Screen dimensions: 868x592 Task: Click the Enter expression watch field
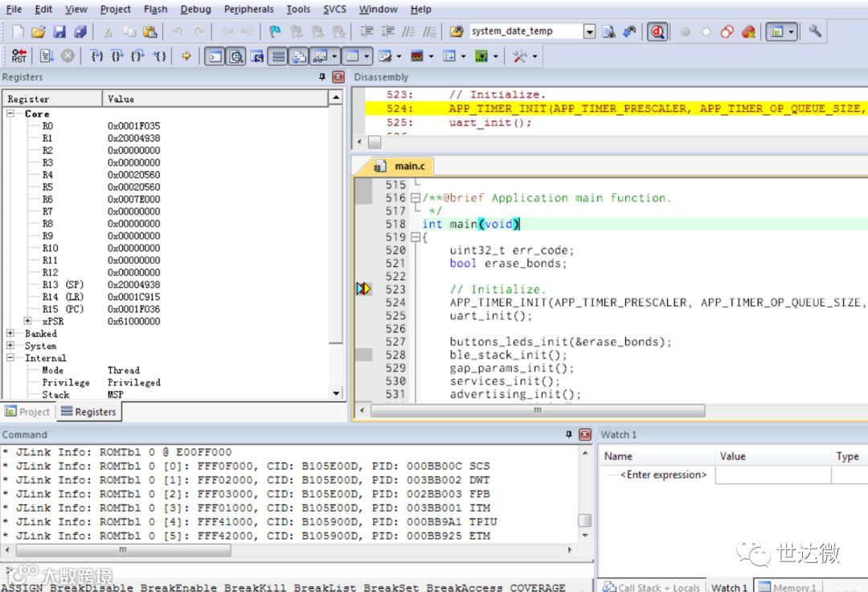pos(663,475)
